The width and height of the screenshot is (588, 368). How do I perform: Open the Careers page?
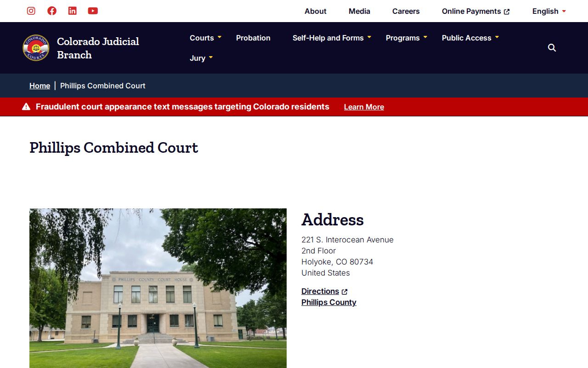pos(406,11)
